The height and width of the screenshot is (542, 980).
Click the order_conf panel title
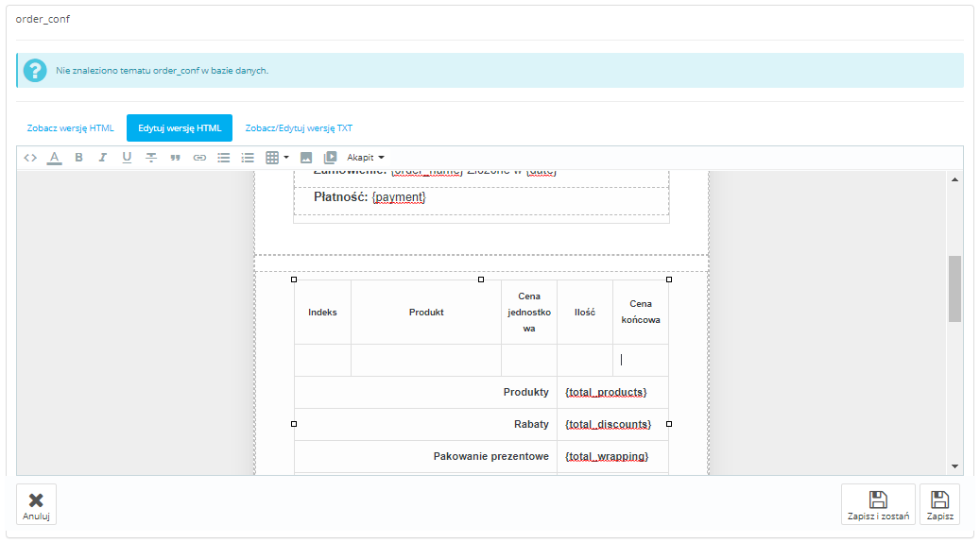(43, 19)
